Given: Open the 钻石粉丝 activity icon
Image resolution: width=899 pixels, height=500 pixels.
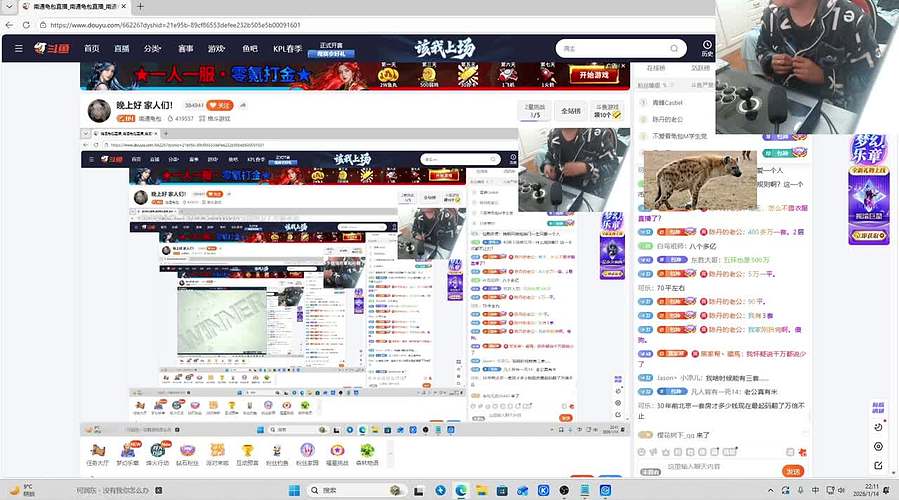Looking at the screenshot, I should pyautogui.click(x=187, y=454).
